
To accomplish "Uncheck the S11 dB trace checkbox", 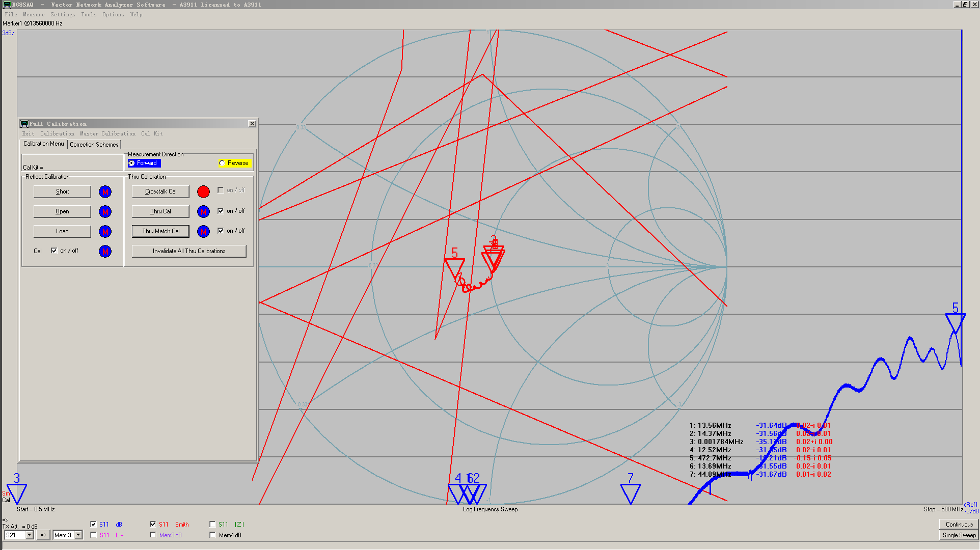I will [x=93, y=524].
